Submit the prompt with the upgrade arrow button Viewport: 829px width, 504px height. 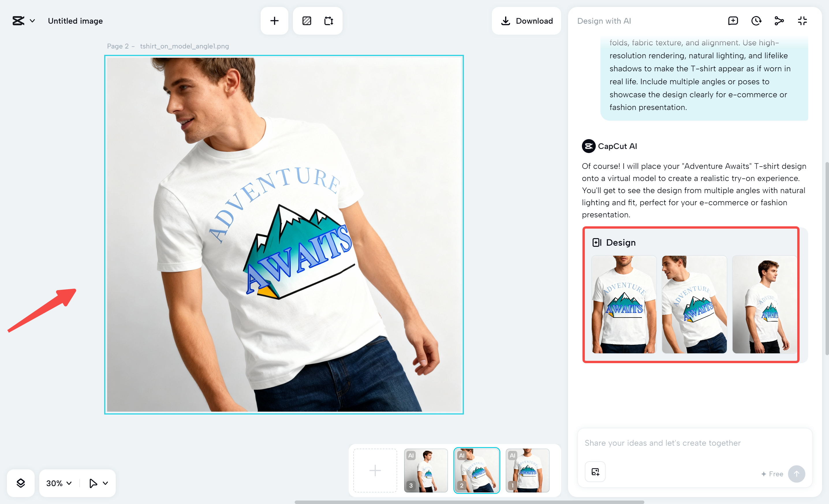click(x=797, y=474)
